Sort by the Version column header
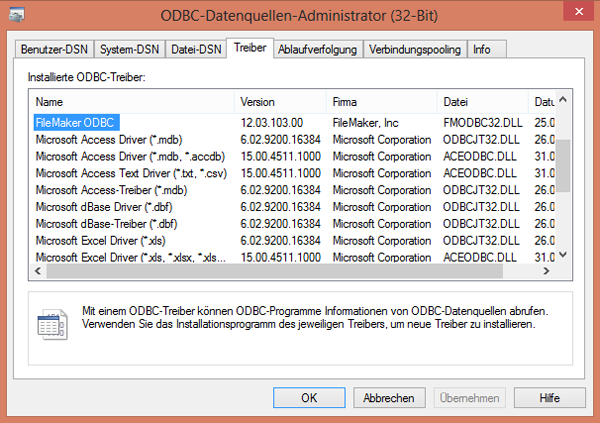This screenshot has width=600, height=423. [x=280, y=102]
